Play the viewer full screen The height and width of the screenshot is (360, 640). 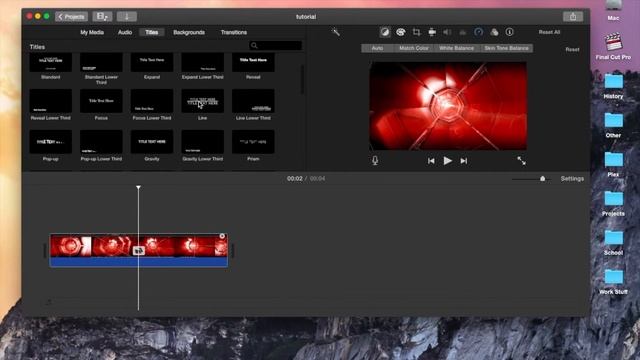tap(521, 161)
